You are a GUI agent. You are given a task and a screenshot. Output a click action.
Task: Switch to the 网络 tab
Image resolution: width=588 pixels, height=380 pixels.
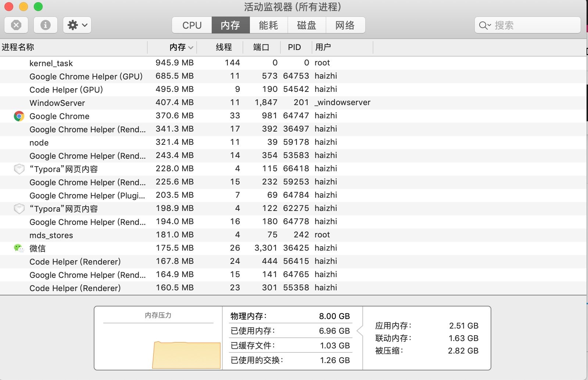(345, 25)
